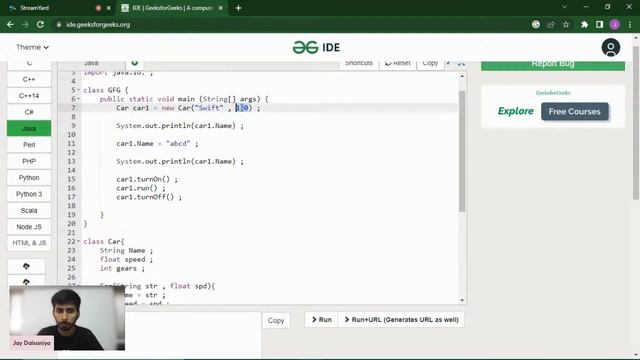The width and height of the screenshot is (640, 360).
Task: Click the editor scrollbar down arrow
Action: (462, 300)
